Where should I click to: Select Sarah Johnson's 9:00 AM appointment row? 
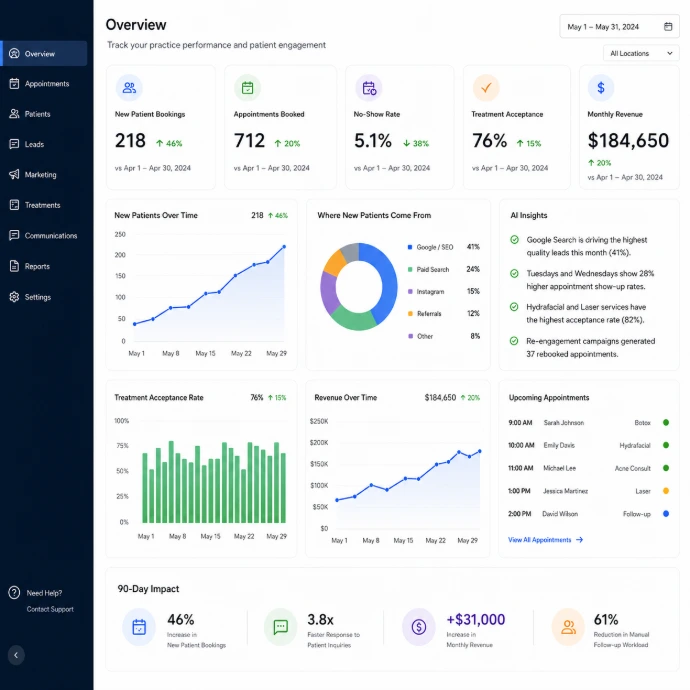tap(589, 422)
